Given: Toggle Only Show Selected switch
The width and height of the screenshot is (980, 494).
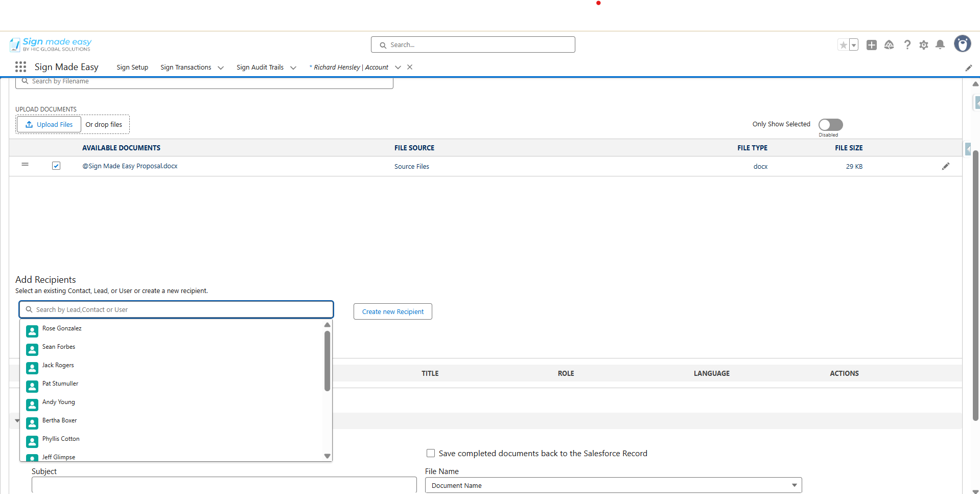Looking at the screenshot, I should pyautogui.click(x=830, y=125).
